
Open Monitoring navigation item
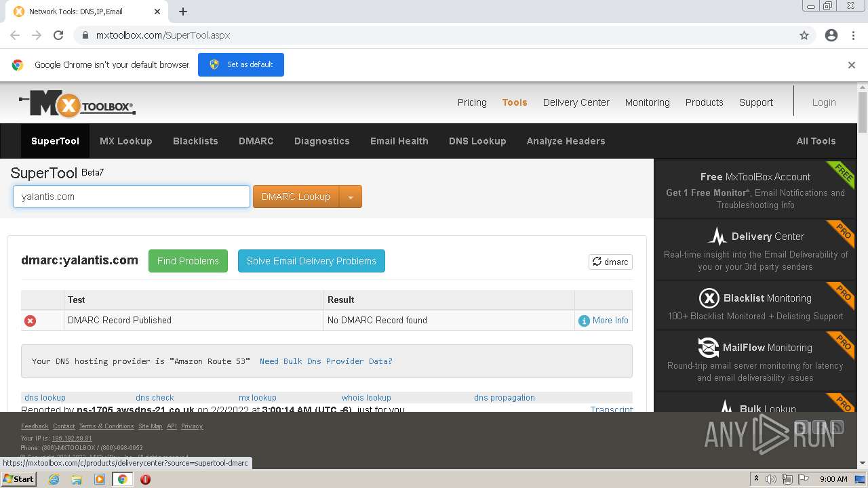point(648,102)
